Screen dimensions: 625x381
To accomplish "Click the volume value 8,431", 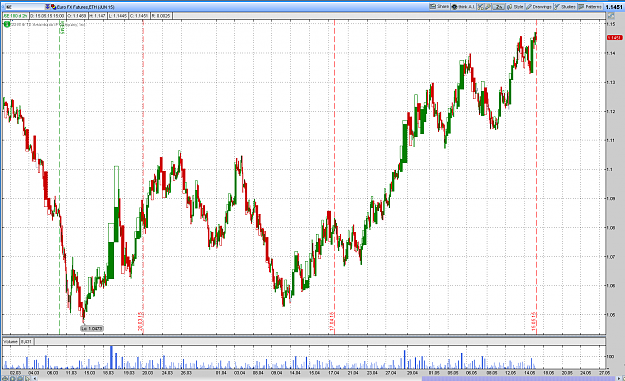I will click(26, 342).
